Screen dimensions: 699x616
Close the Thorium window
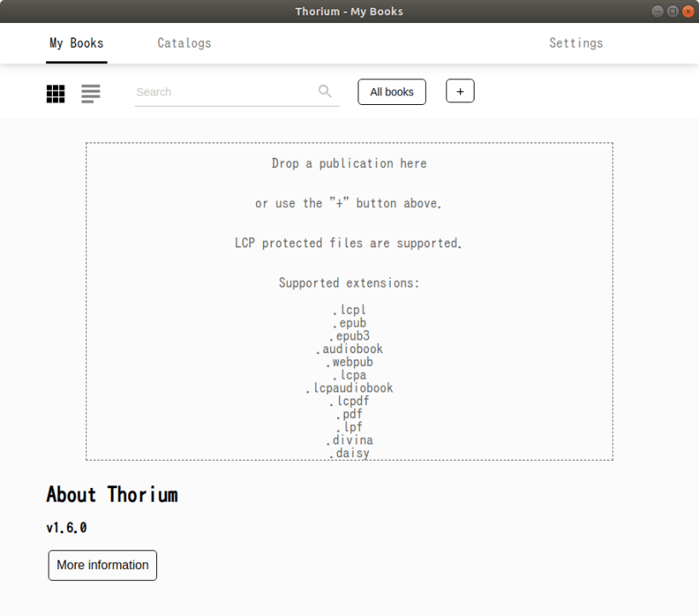(x=688, y=11)
